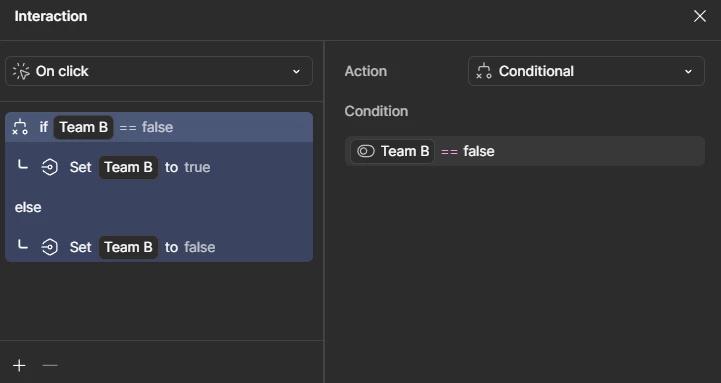Select the 'Set Team B to true' action row

159,167
